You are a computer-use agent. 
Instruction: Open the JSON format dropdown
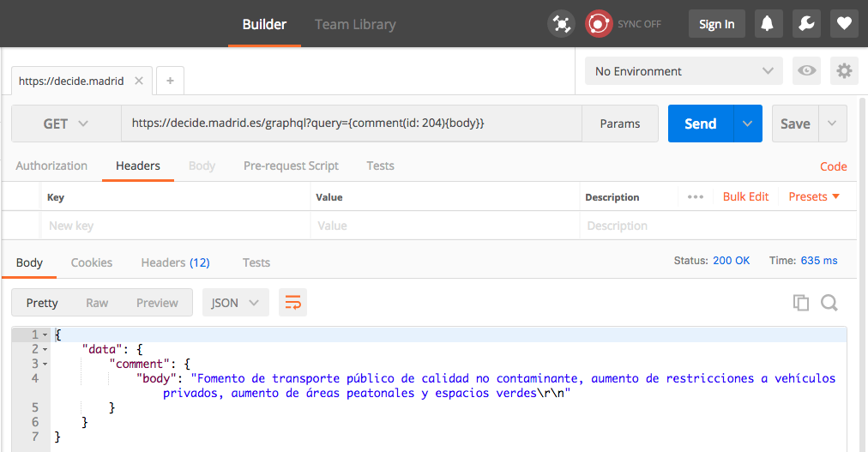(235, 303)
